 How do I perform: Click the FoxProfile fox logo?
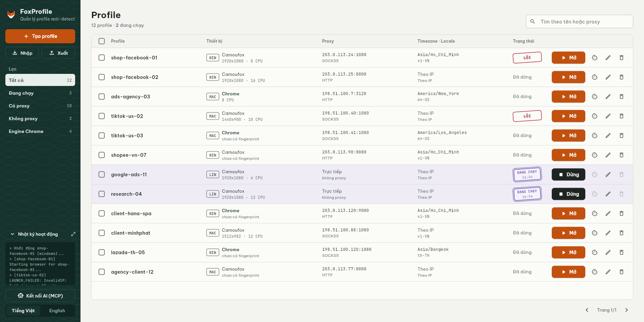(11, 14)
